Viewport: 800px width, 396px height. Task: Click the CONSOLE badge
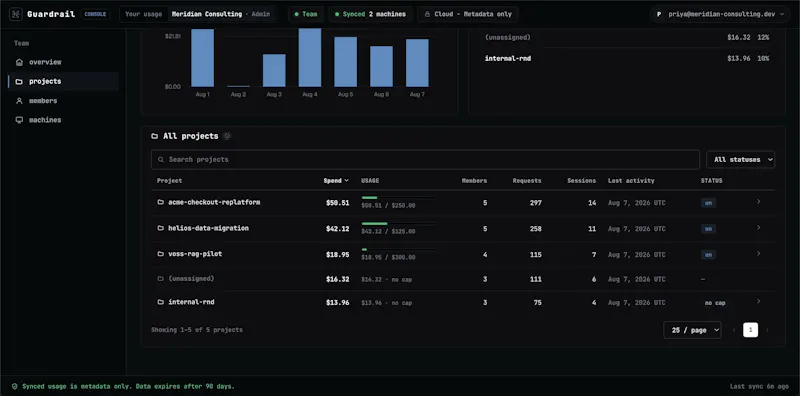pyautogui.click(x=95, y=14)
